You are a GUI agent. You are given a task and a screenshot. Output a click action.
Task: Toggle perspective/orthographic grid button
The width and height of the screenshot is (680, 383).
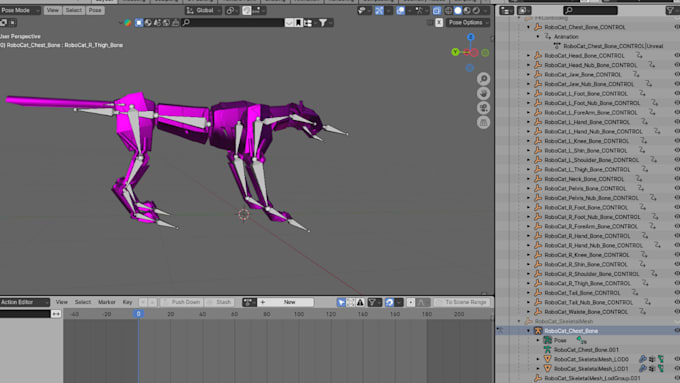point(484,122)
